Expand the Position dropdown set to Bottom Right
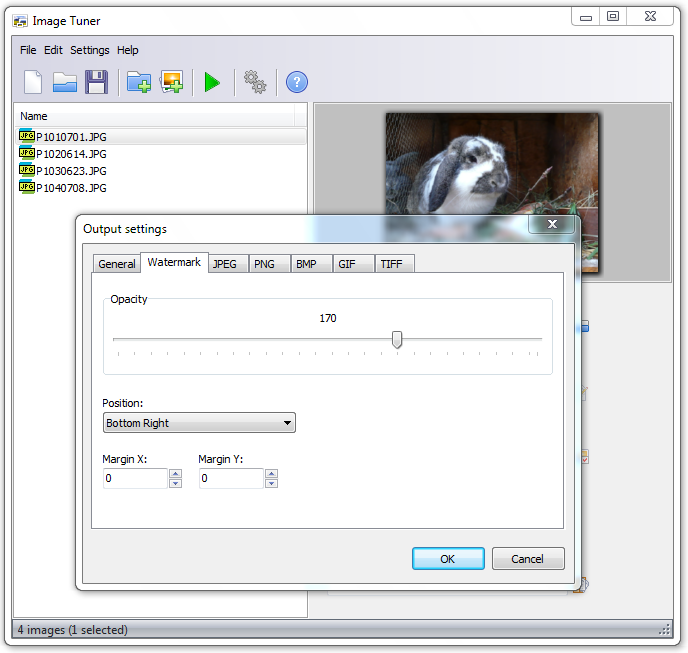The height and width of the screenshot is (653, 688). 199,423
